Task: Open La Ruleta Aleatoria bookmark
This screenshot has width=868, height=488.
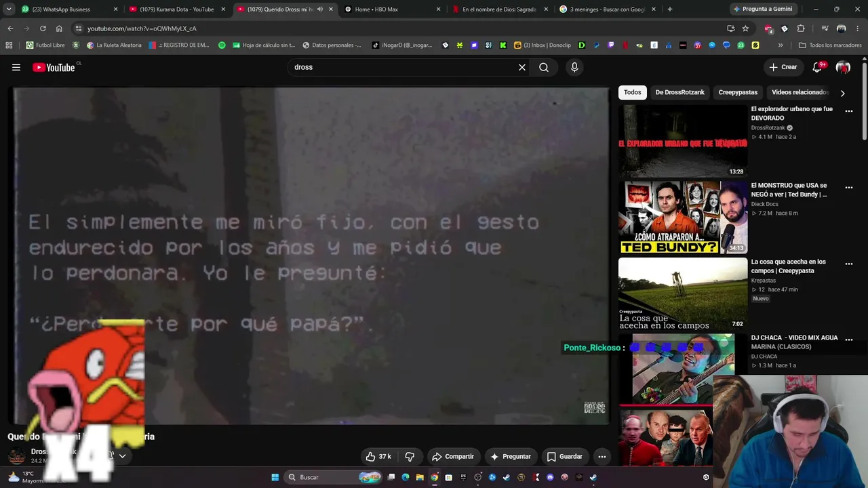Action: coord(113,45)
